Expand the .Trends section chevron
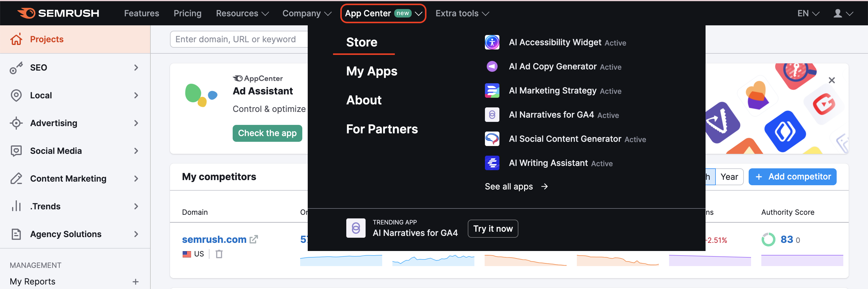 click(x=136, y=206)
